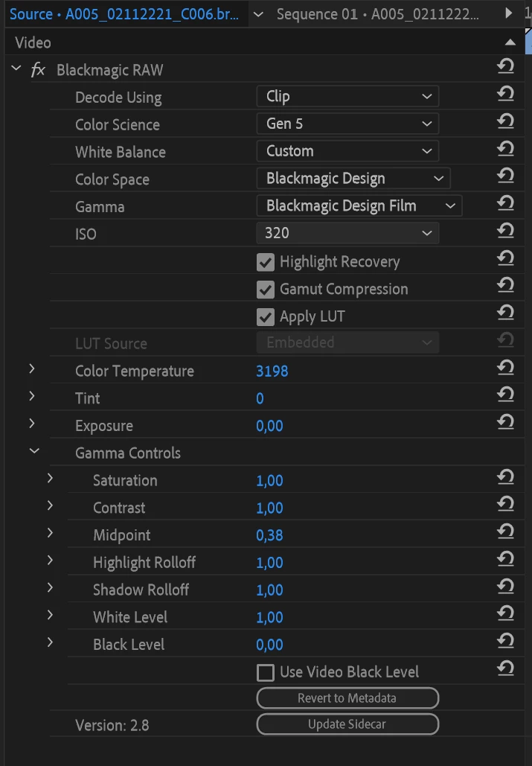The height and width of the screenshot is (766, 532).
Task: Reset the White Level value
Action: click(x=506, y=613)
